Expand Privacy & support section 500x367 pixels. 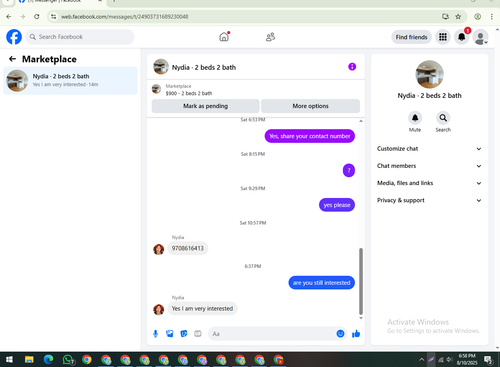[429, 200]
